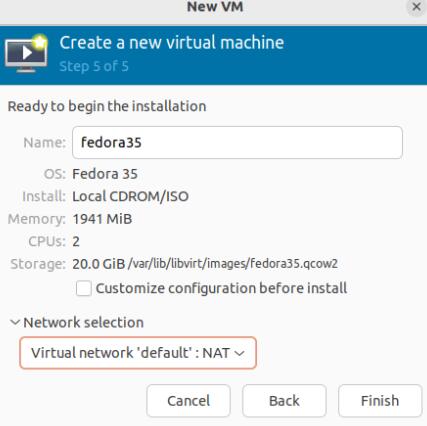This screenshot has width=427, height=426.
Task: Click the New VM window title bar
Action: click(215, 7)
